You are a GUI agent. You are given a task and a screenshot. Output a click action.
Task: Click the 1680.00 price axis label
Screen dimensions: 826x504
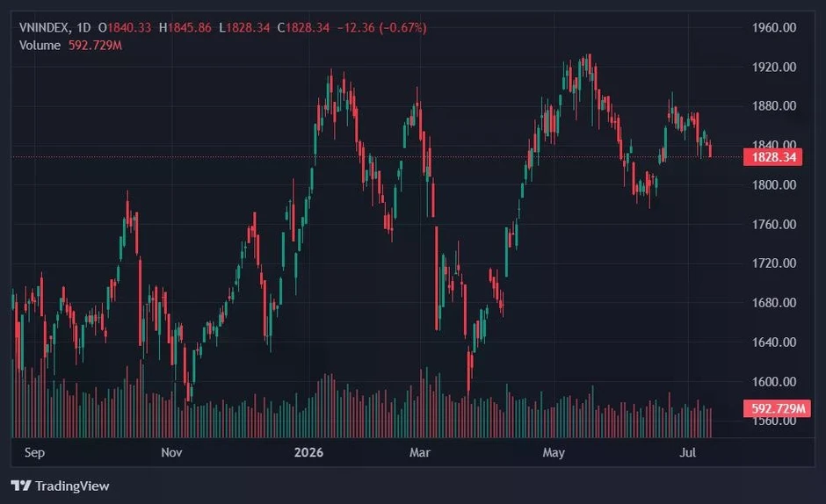[x=774, y=303]
